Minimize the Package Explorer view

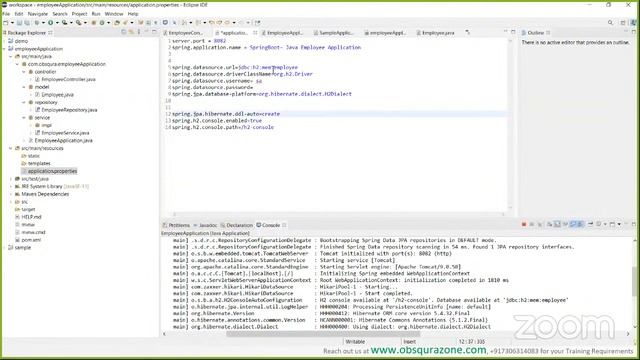coord(147,31)
